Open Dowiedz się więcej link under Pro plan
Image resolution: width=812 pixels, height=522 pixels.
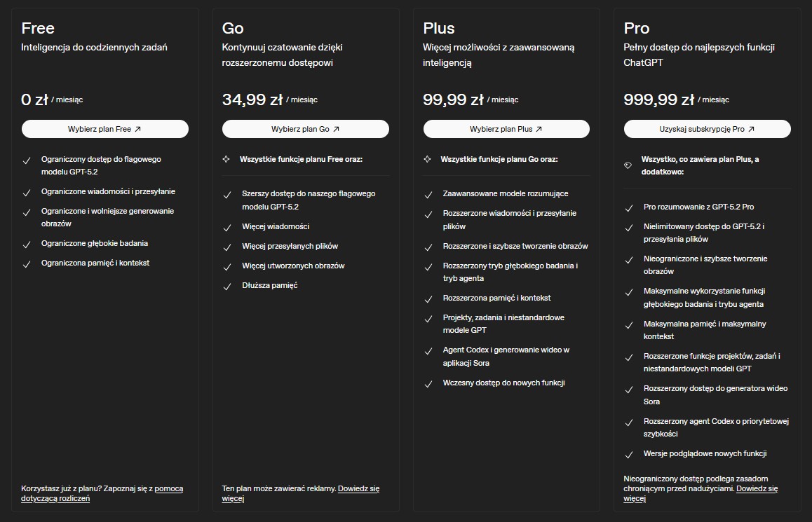757,488
